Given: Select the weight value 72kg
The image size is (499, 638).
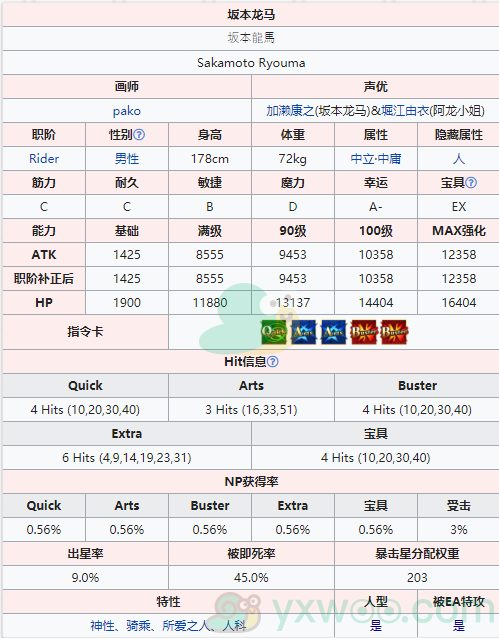Looking at the screenshot, I should (x=293, y=159).
